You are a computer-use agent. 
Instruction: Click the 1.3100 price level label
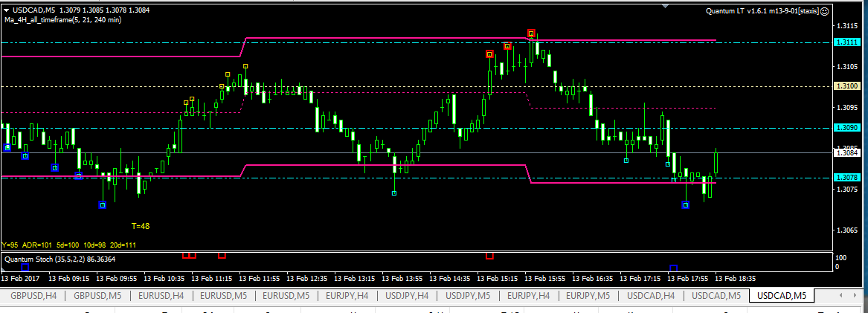(846, 85)
